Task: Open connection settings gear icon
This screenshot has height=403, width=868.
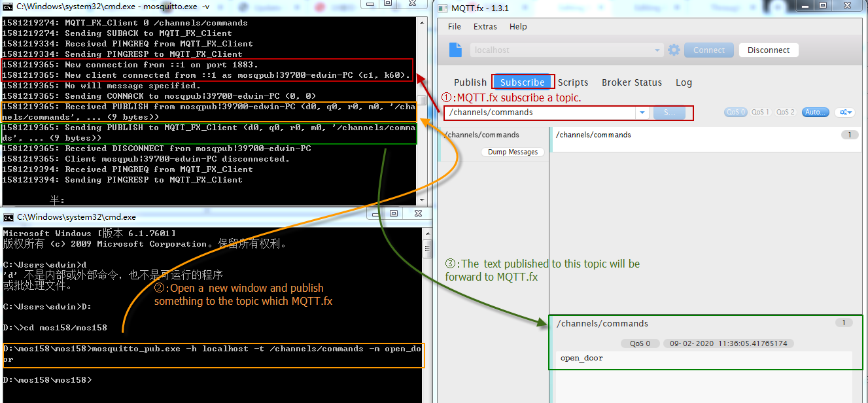Action: point(674,50)
